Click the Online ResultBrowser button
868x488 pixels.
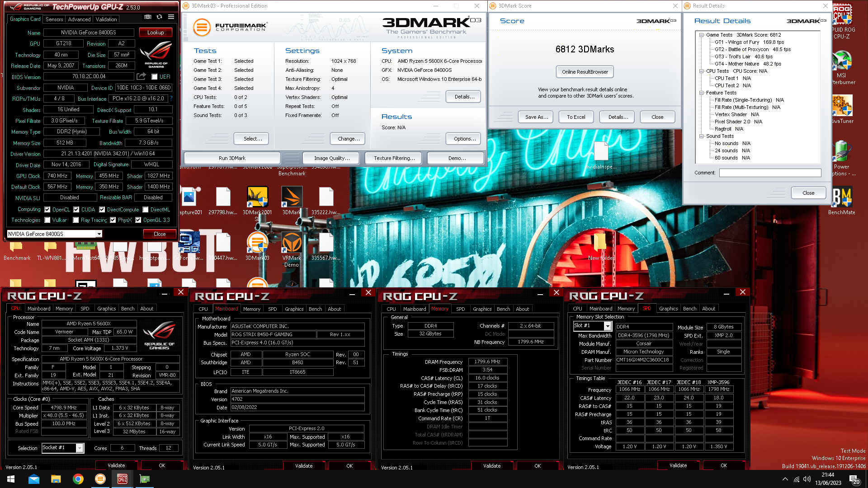(585, 72)
